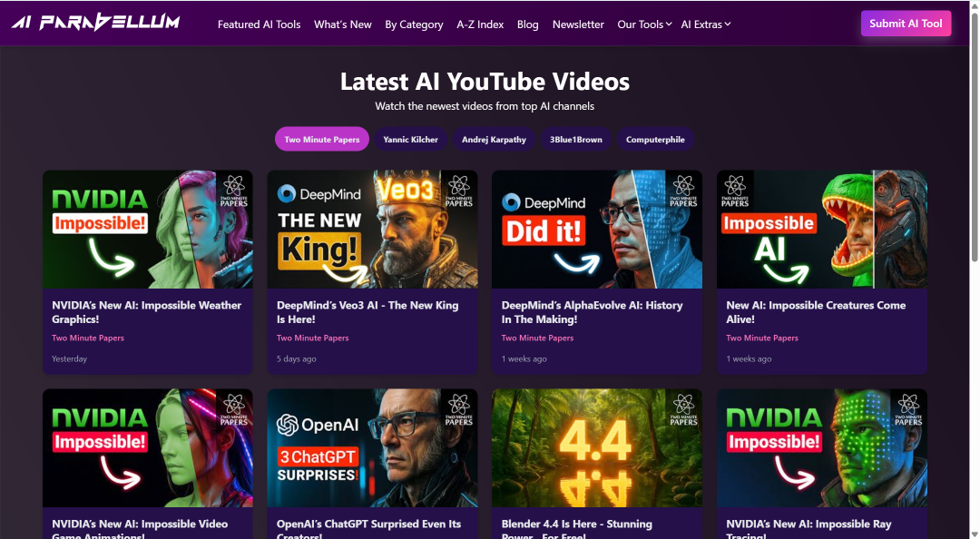Go to What's New section
The height and width of the screenshot is (539, 980).
pos(342,24)
